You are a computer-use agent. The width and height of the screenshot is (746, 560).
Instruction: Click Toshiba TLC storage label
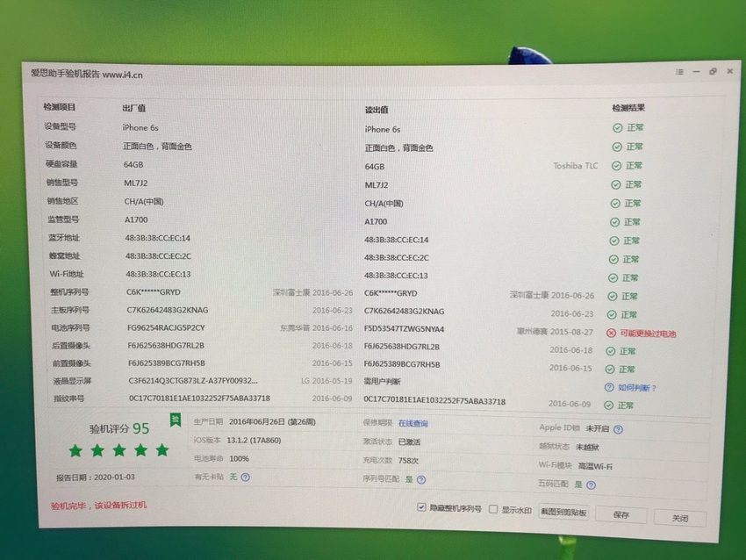tap(576, 166)
